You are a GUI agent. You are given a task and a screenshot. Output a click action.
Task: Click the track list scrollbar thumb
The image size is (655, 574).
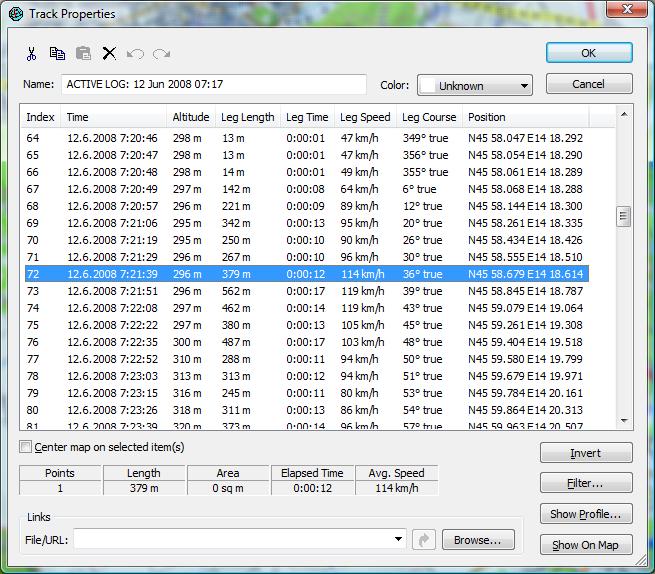pos(624,216)
